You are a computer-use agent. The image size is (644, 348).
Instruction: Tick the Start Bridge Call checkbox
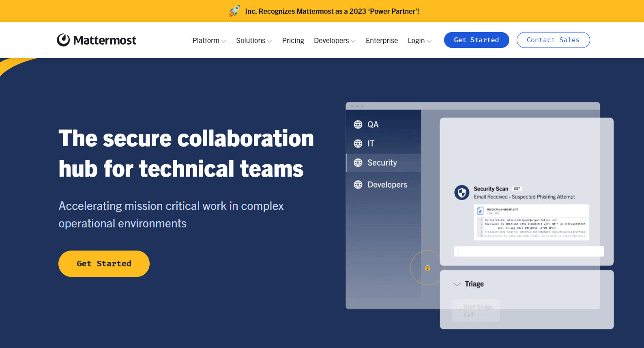(459, 307)
